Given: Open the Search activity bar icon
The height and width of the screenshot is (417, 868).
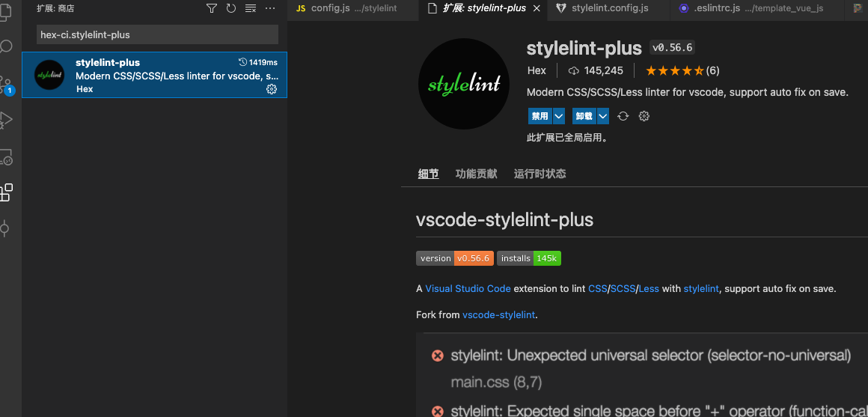Looking at the screenshot, I should click(5, 46).
